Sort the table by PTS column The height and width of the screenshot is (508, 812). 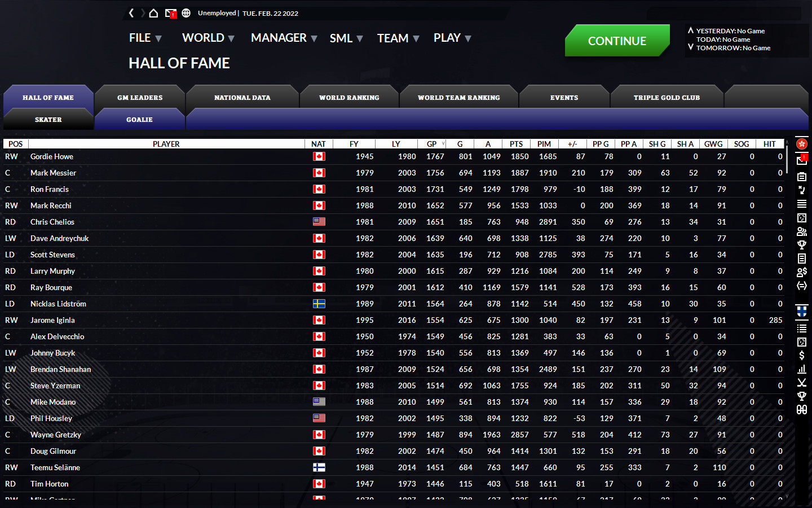[516, 144]
